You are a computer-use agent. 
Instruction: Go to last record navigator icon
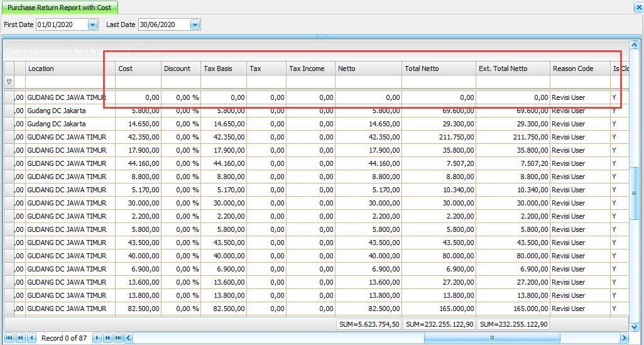(119, 338)
